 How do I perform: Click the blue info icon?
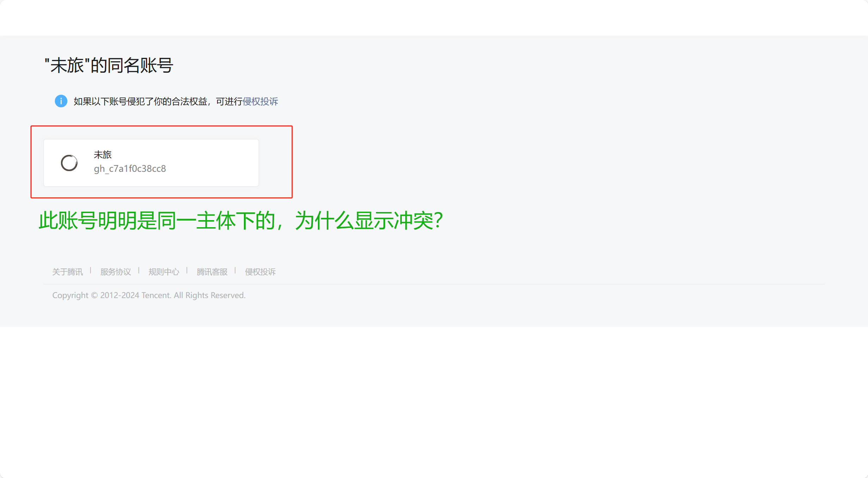[61, 101]
